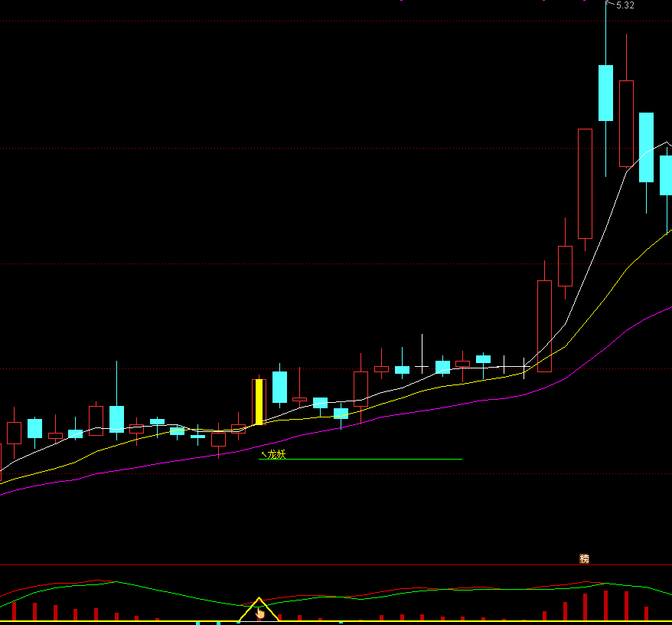Select the yellow highlighted candlestick
Image resolution: width=672 pixels, height=625 pixels.
[259, 401]
